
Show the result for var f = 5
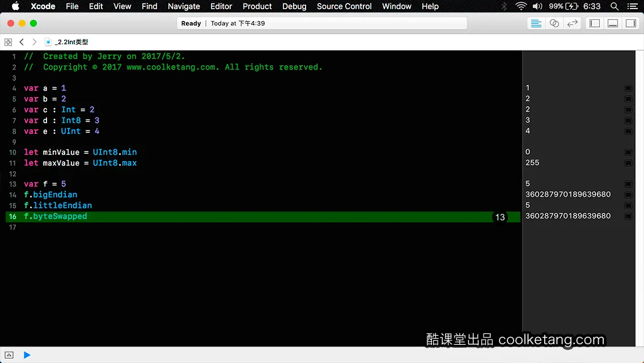click(628, 184)
